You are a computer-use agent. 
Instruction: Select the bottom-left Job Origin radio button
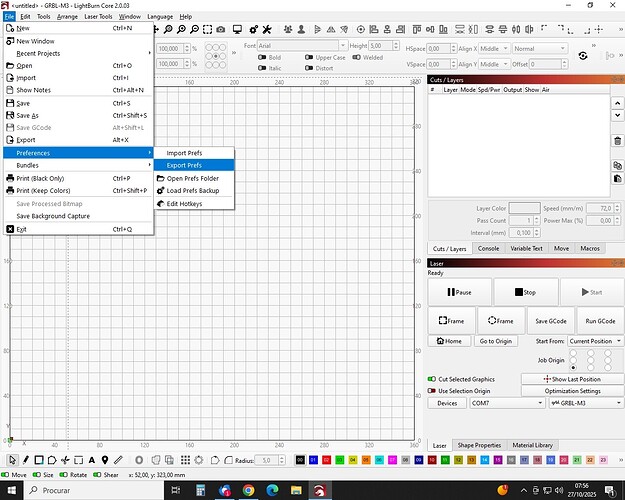click(573, 366)
